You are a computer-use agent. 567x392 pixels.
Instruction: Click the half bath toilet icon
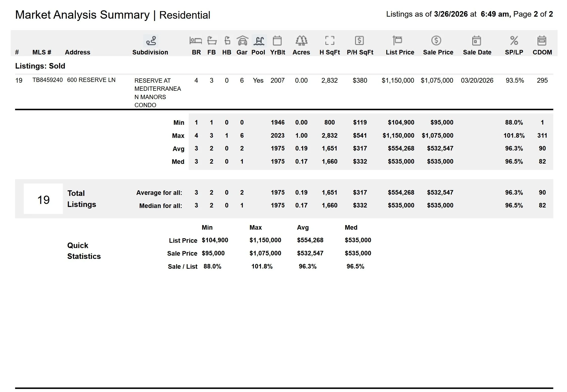(x=227, y=41)
